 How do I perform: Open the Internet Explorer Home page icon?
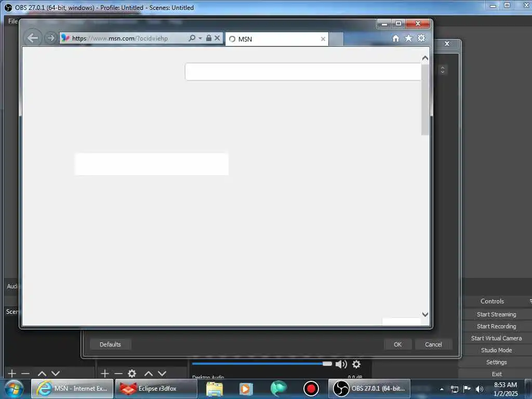395,38
